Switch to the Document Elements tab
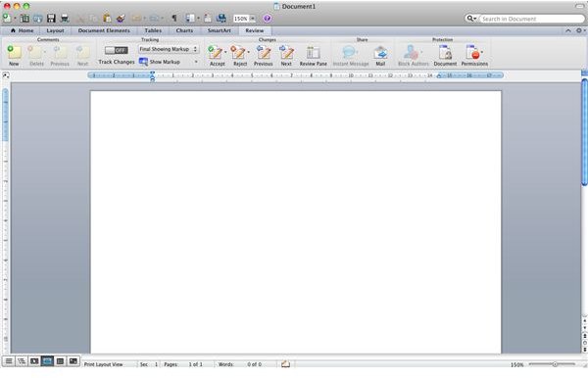Viewport: 588px width, 378px height. tap(104, 30)
